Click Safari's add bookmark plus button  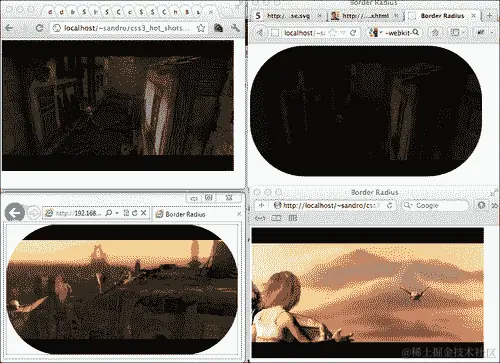[261, 205]
